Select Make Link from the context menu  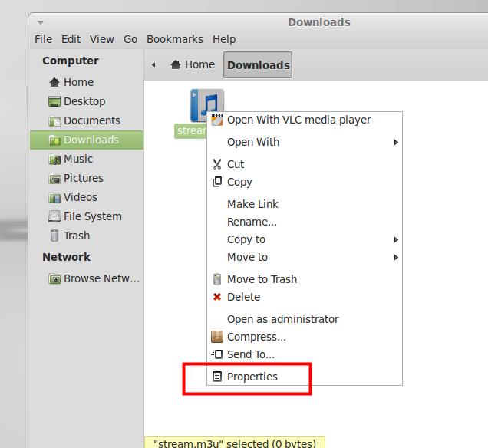(305, 204)
